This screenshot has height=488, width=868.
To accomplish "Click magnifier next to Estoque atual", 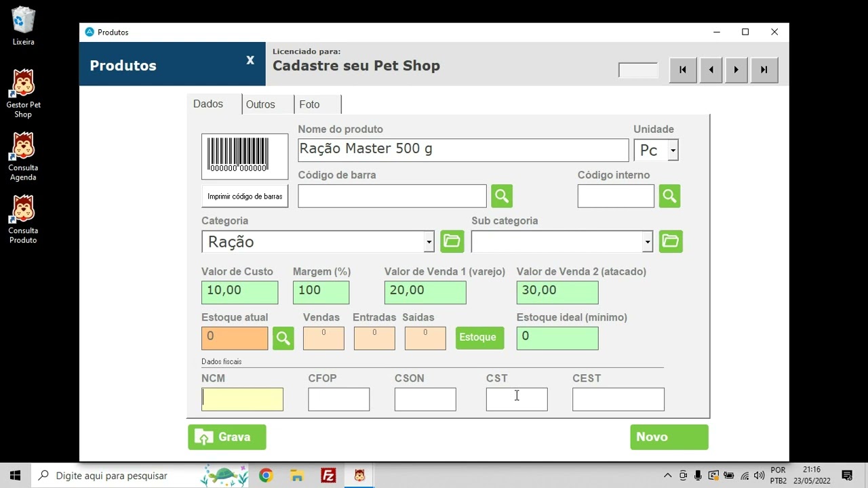I will click(283, 338).
